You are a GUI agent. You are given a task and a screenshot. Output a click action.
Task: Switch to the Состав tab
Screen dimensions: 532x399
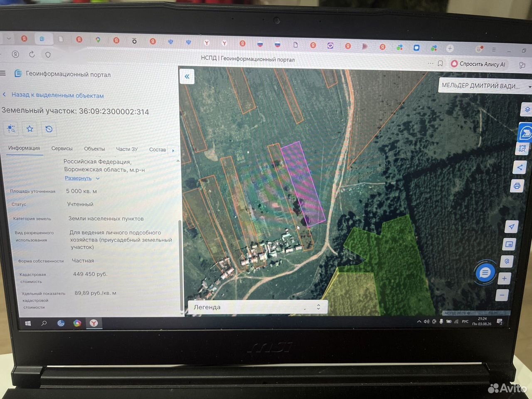coord(158,150)
